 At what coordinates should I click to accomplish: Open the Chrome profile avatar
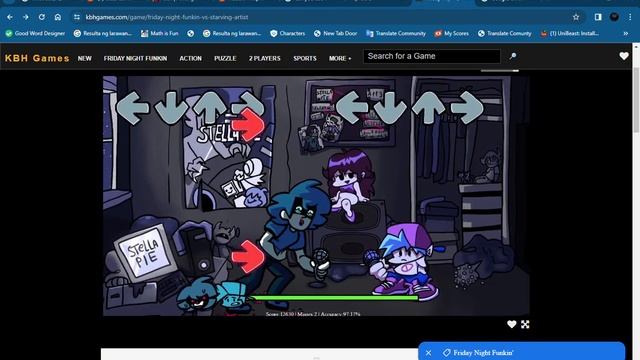(x=614, y=17)
